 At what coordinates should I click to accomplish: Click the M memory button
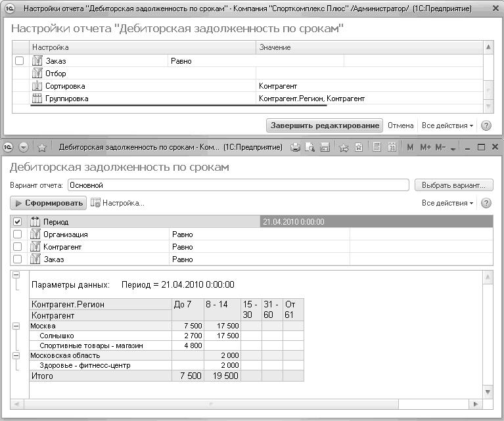(410, 148)
